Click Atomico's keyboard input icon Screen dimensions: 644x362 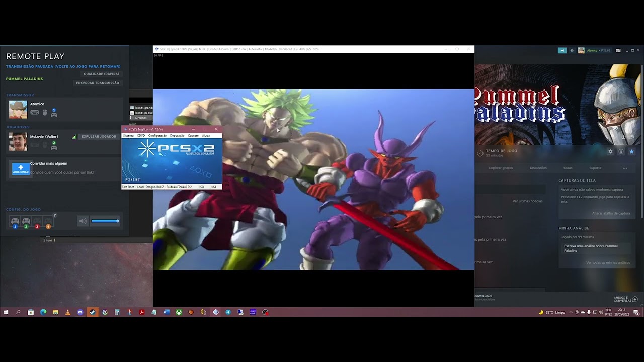coord(35,113)
